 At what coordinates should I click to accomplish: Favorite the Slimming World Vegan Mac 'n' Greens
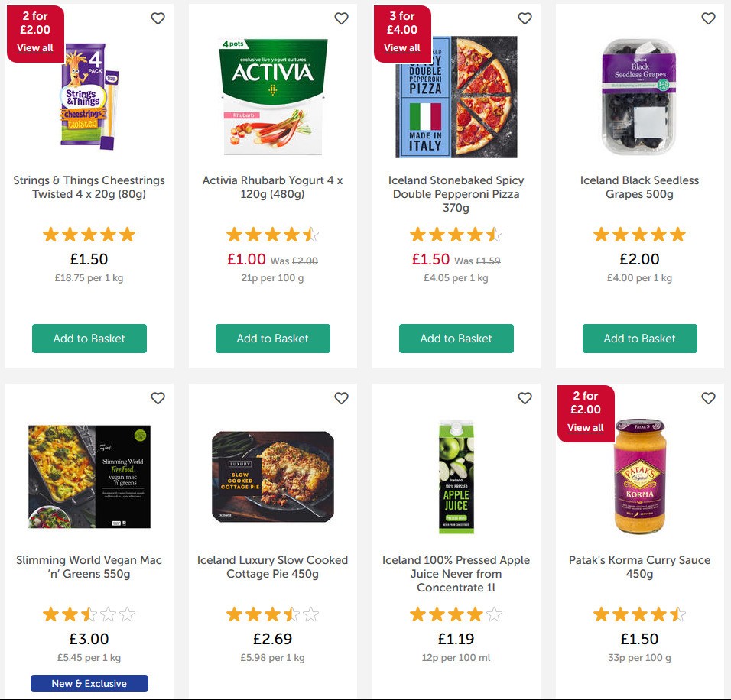(x=158, y=398)
